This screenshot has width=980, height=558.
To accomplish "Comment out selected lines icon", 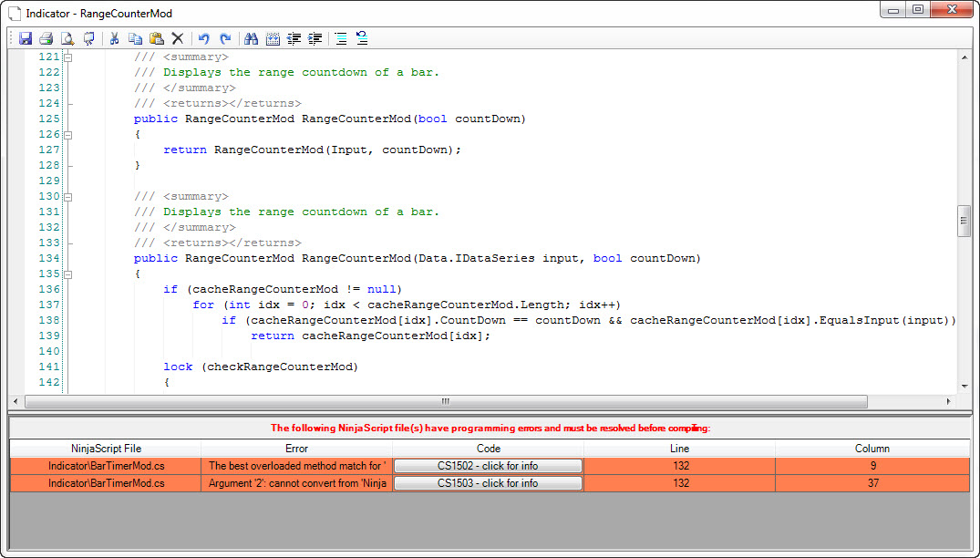I will click(341, 38).
